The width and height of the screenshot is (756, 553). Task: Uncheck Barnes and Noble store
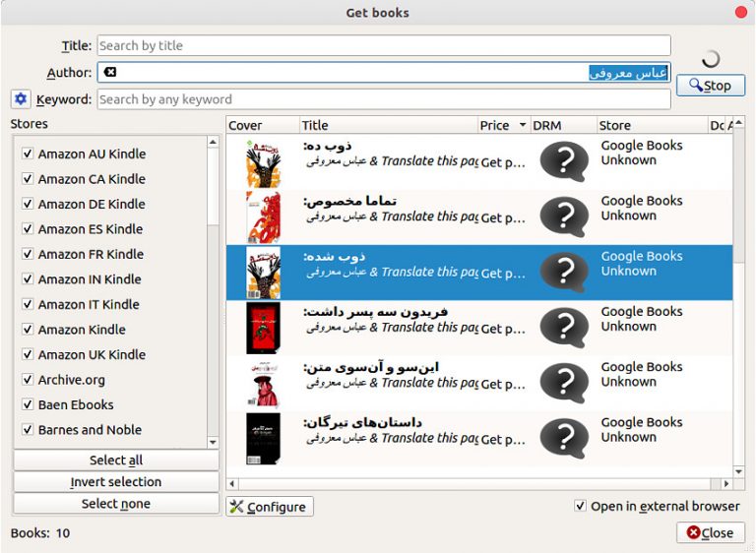pyautogui.click(x=28, y=429)
